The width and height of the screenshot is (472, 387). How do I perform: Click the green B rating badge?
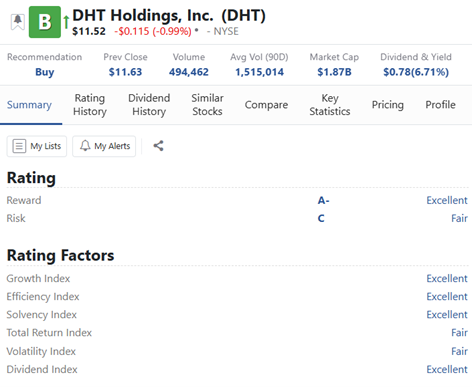[x=45, y=22]
